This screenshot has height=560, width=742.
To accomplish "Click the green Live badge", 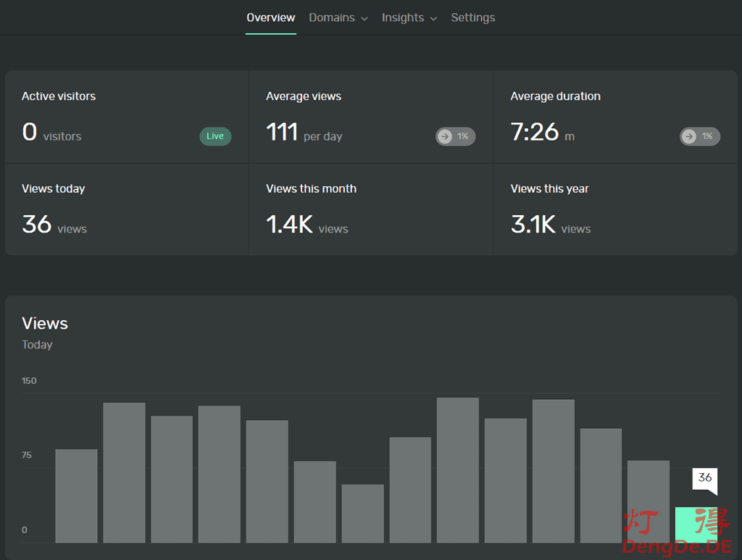I will pos(215,136).
